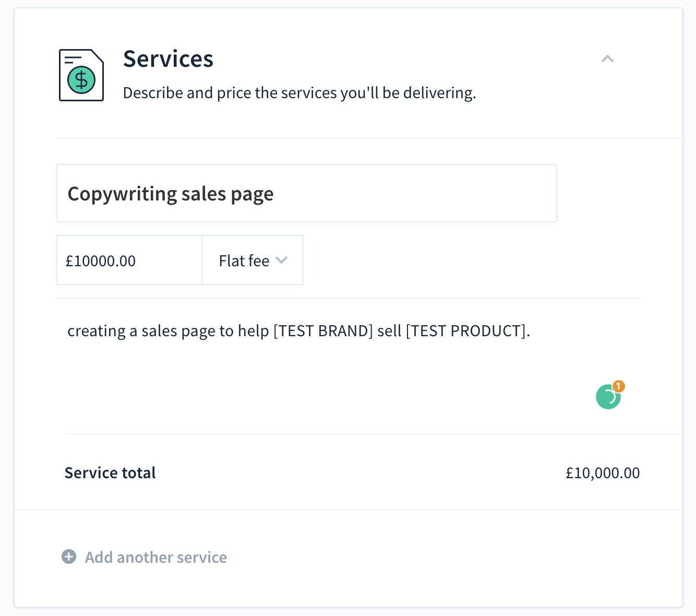Click the £10000.00 price input field
Viewport: 696px width, 616px height.
coord(129,260)
